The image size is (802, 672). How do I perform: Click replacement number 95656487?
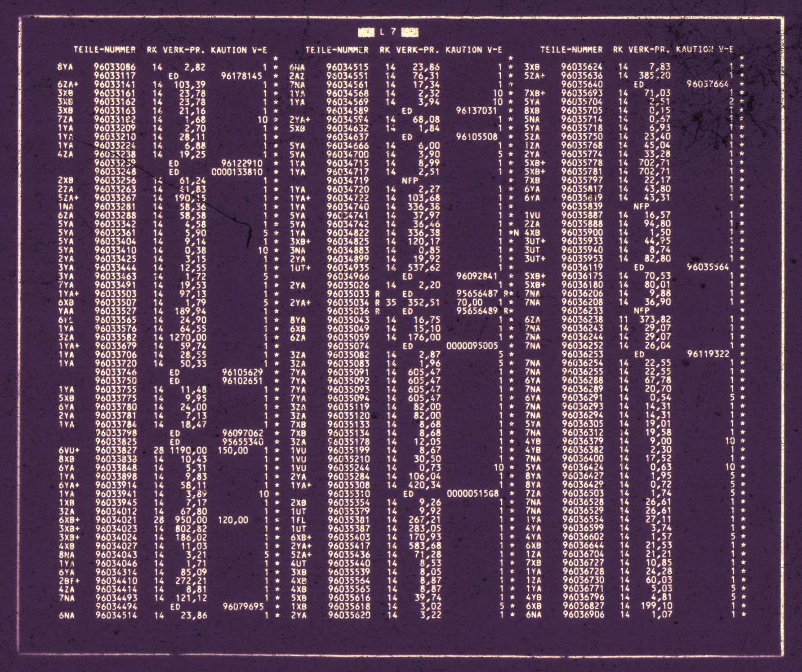477,294
